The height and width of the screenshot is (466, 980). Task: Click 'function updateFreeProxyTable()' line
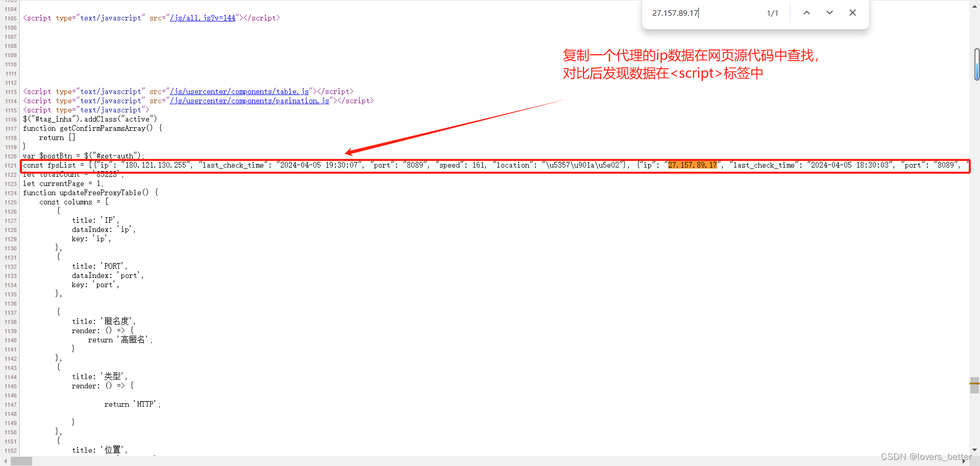(x=90, y=193)
